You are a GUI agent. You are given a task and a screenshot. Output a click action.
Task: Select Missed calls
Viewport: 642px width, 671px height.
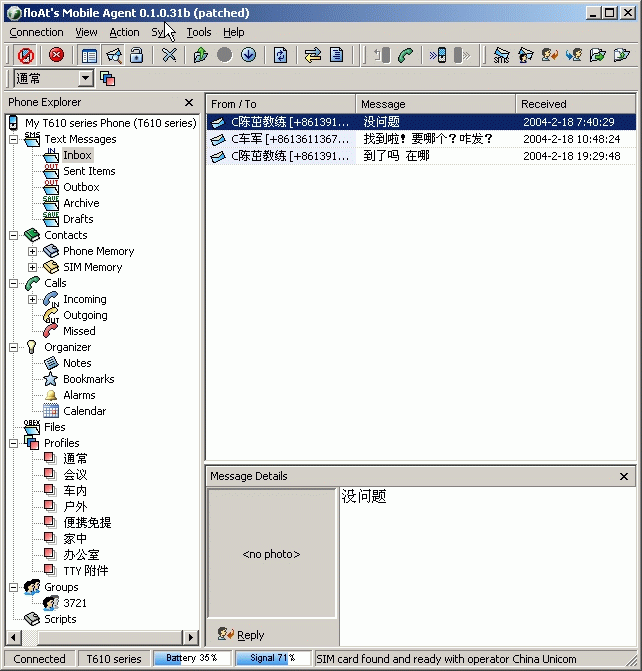coord(79,331)
